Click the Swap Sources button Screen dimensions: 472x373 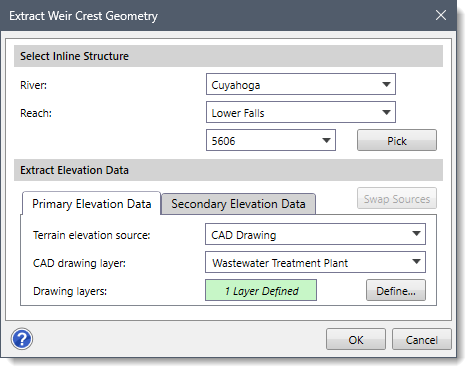pyautogui.click(x=397, y=198)
